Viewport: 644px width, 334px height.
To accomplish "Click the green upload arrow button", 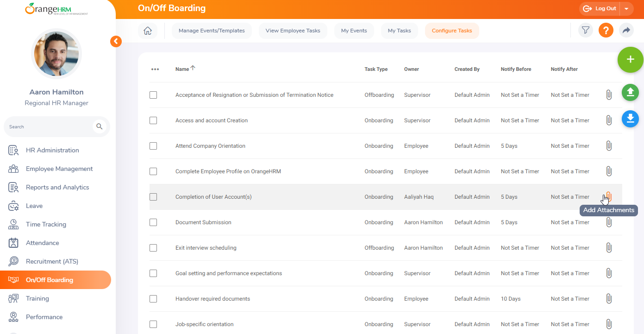I will 630,93.
